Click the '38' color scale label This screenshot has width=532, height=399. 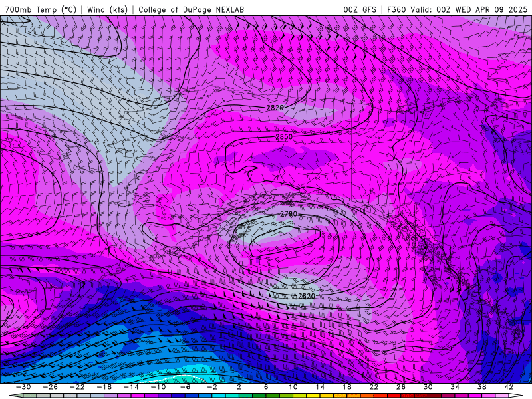(x=481, y=387)
